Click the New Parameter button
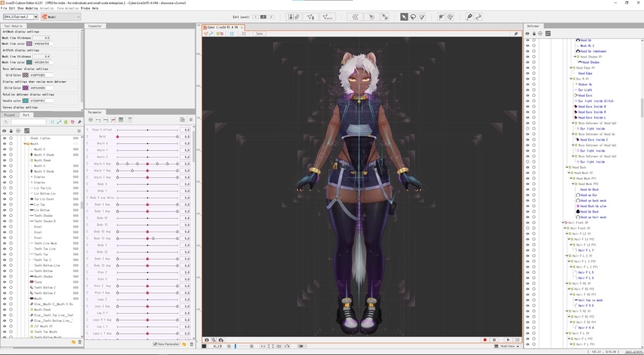This screenshot has height=355, width=644. coord(166,344)
